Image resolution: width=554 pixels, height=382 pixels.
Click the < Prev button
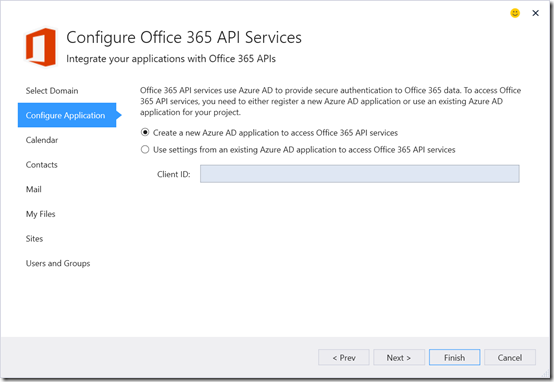pyautogui.click(x=344, y=358)
